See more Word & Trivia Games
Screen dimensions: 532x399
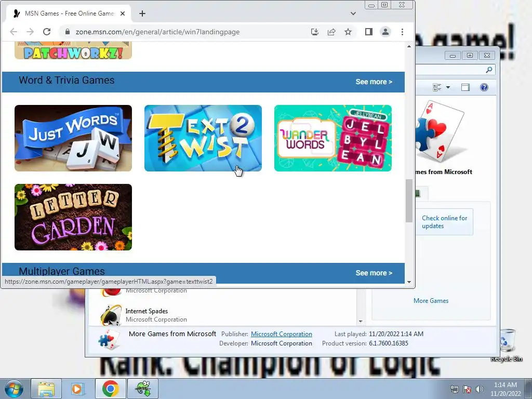click(x=374, y=82)
